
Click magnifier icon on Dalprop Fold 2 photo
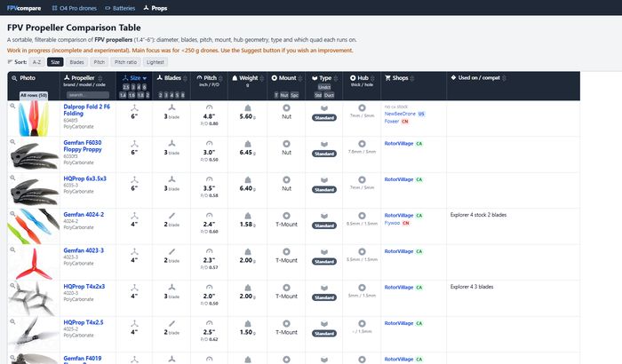point(12,106)
